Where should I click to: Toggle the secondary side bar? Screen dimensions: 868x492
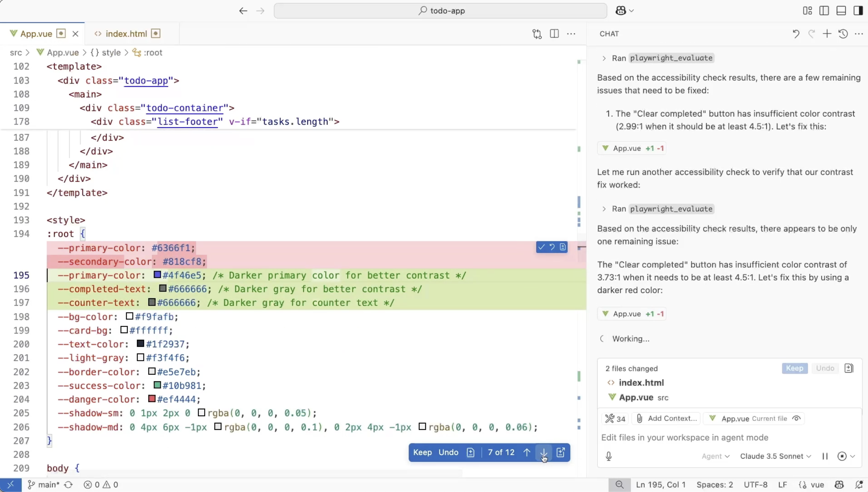[858, 11]
